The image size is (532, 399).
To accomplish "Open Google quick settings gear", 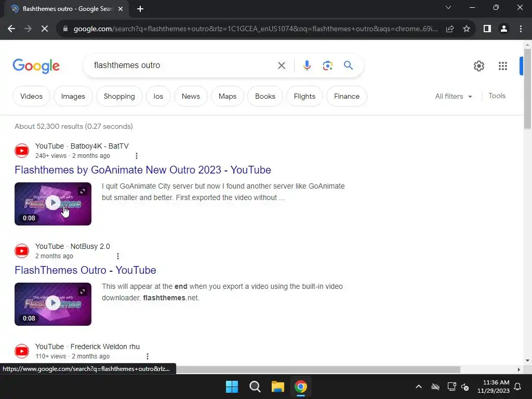I will [478, 66].
